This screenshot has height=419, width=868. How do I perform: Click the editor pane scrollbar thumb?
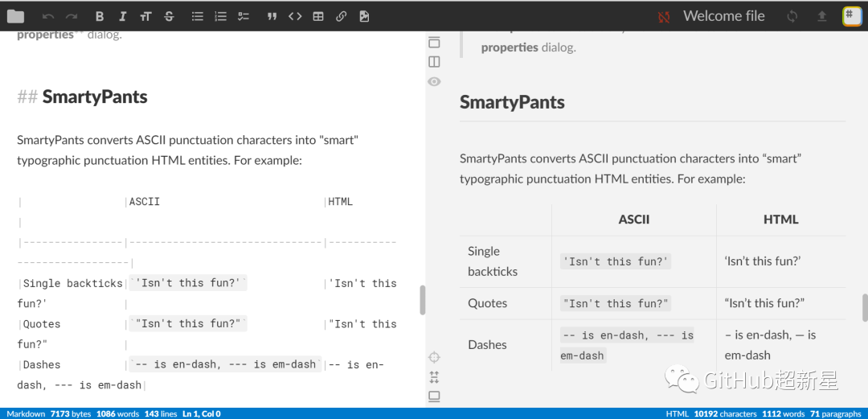[x=423, y=300]
